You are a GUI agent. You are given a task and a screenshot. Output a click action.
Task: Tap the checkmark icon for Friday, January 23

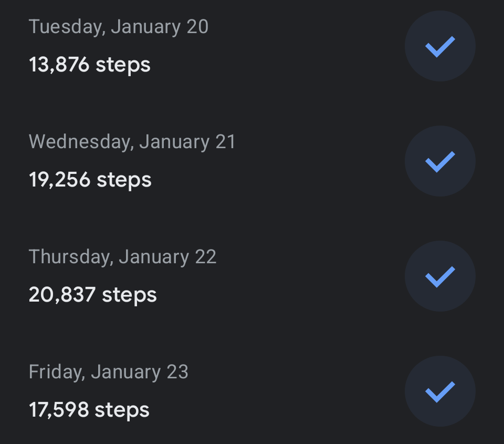pos(440,391)
